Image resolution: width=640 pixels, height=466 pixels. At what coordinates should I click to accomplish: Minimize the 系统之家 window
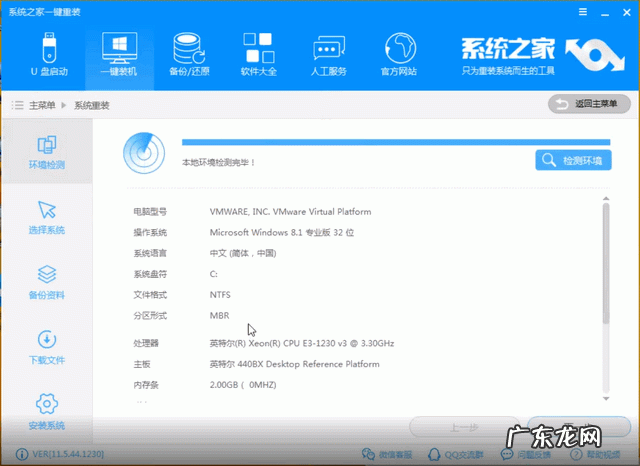pos(605,13)
